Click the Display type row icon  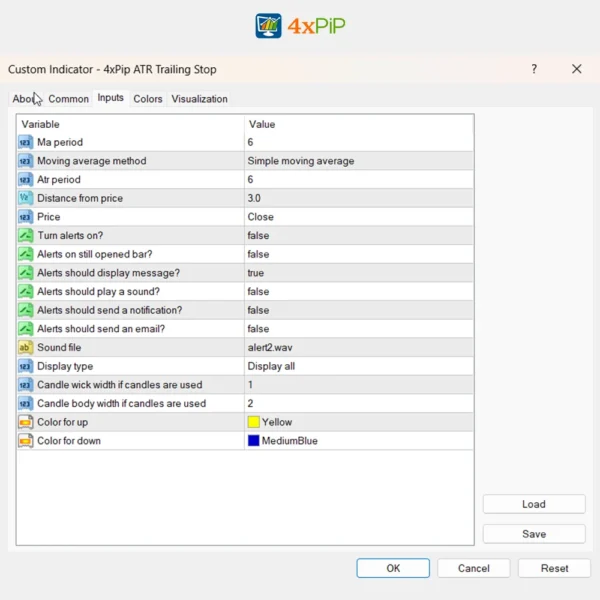(25, 366)
